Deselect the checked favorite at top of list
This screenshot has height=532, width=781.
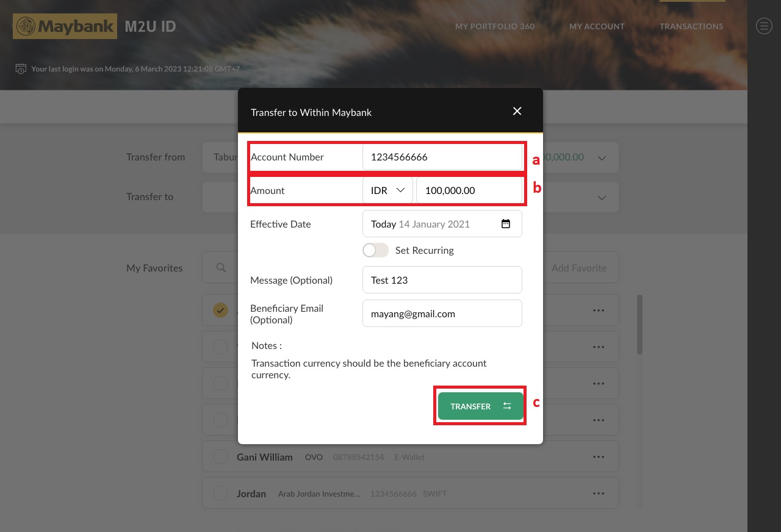coord(220,310)
